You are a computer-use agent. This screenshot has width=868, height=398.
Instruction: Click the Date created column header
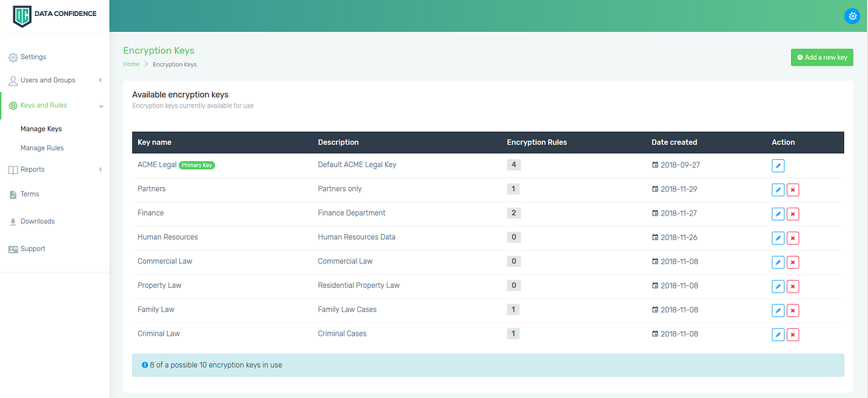(x=674, y=142)
